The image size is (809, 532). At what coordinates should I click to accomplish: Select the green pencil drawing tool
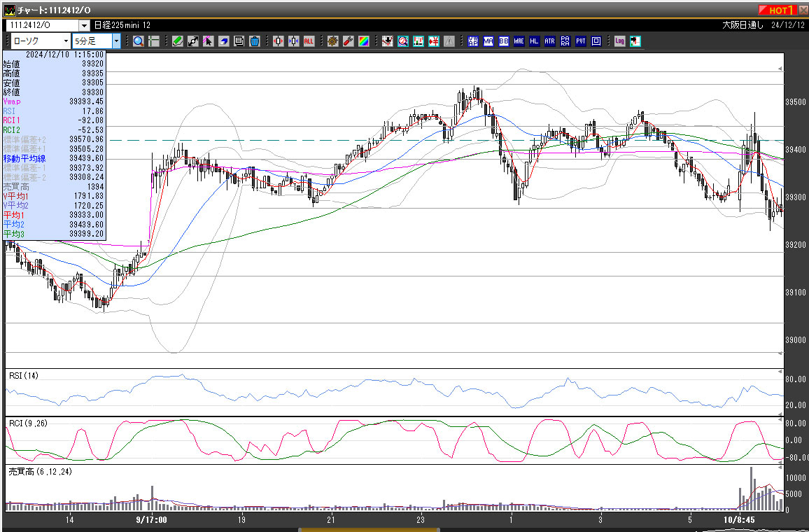[178, 41]
